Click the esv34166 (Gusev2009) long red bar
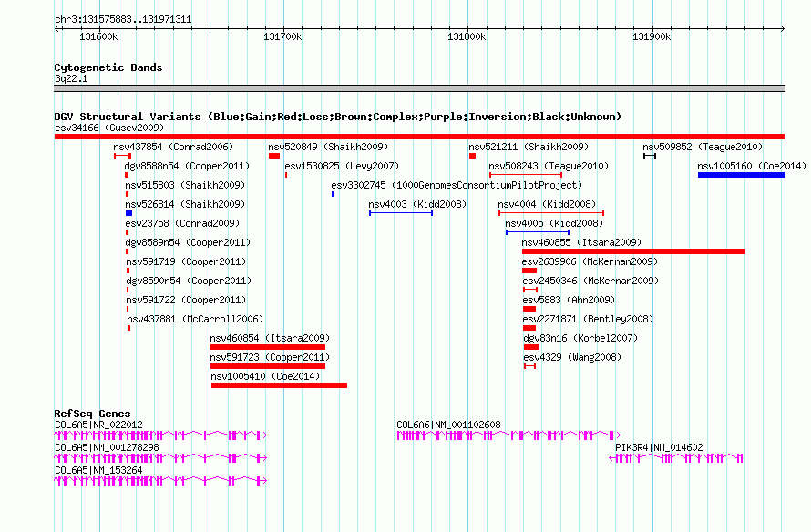 pyautogui.click(x=419, y=137)
